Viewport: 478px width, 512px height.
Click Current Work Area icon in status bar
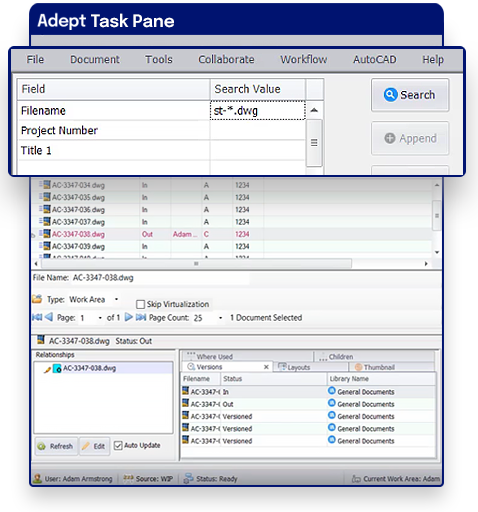coord(356,479)
